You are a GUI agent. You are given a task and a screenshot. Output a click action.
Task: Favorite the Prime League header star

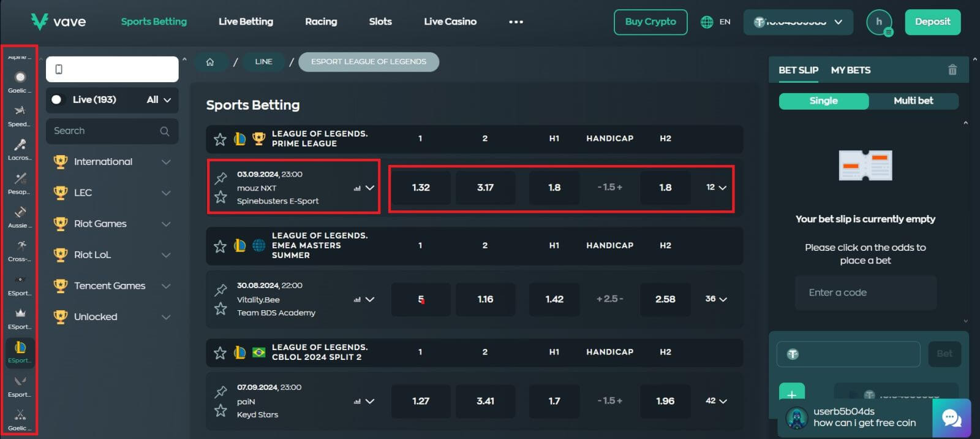pyautogui.click(x=220, y=139)
